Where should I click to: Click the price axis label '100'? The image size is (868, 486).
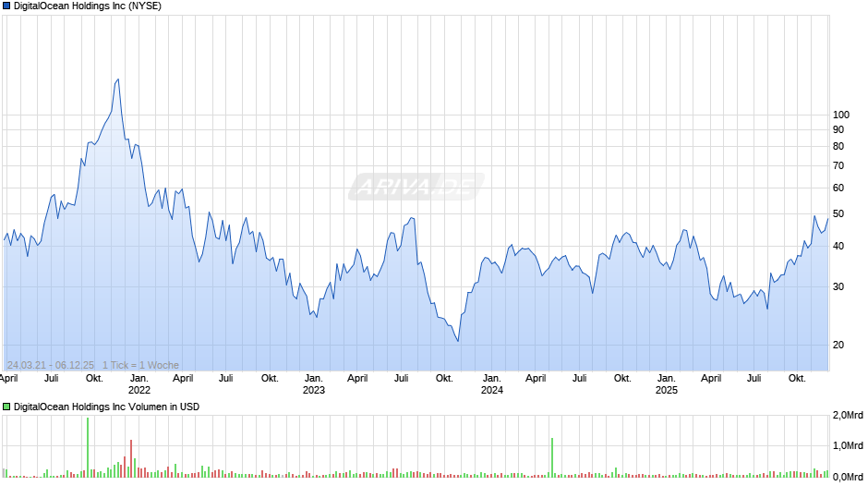click(841, 115)
